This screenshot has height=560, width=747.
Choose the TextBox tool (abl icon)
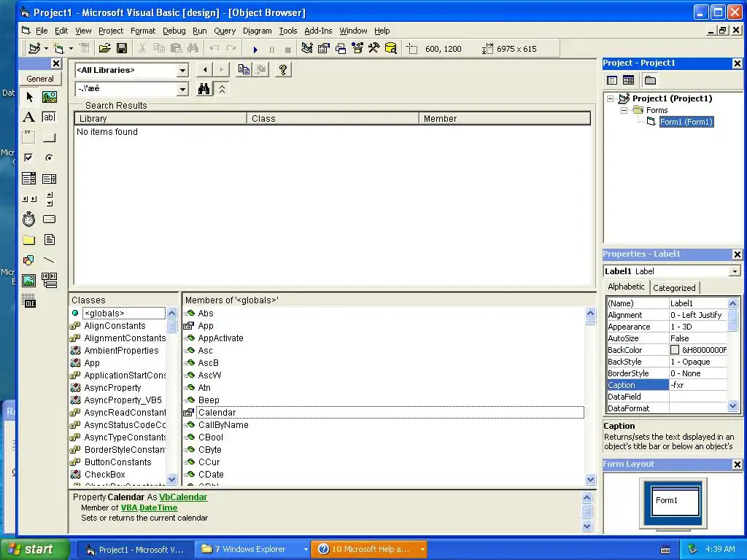point(49,117)
